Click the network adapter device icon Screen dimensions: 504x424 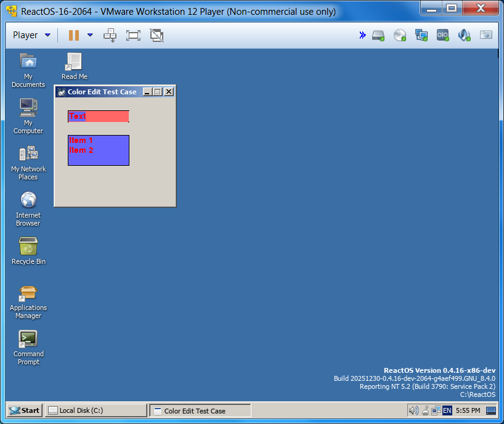(421, 35)
